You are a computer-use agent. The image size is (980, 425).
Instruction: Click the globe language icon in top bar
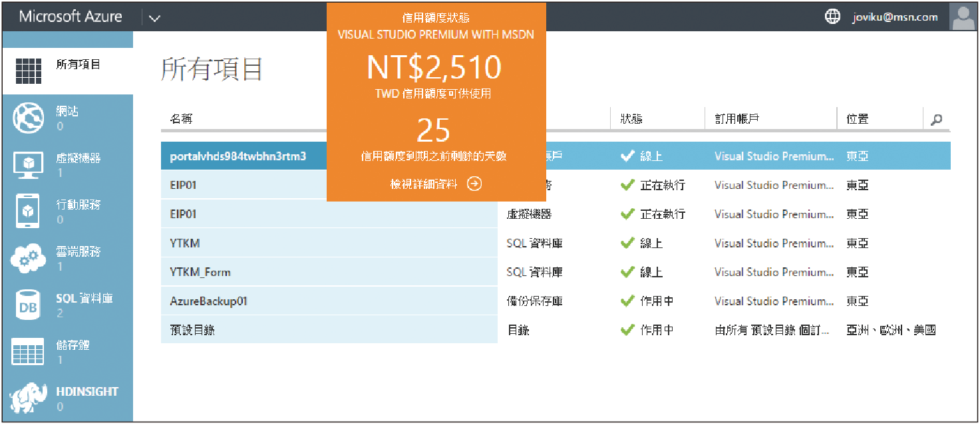[x=832, y=17]
